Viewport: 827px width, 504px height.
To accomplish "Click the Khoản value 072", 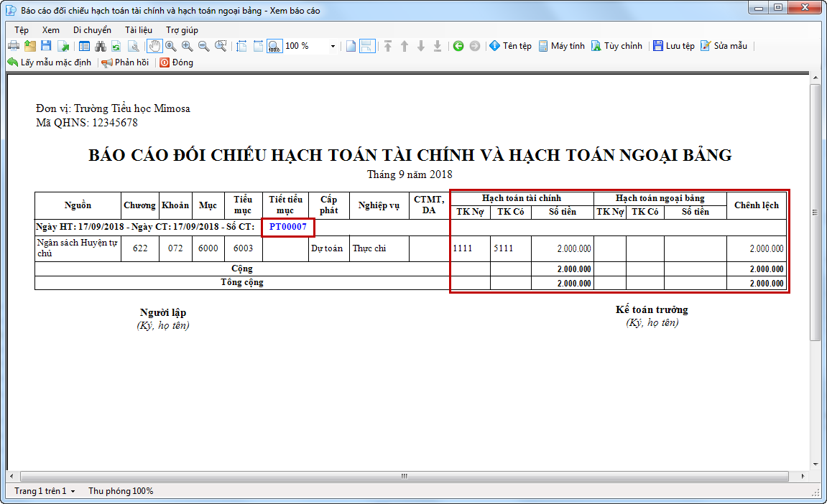I will click(x=175, y=248).
